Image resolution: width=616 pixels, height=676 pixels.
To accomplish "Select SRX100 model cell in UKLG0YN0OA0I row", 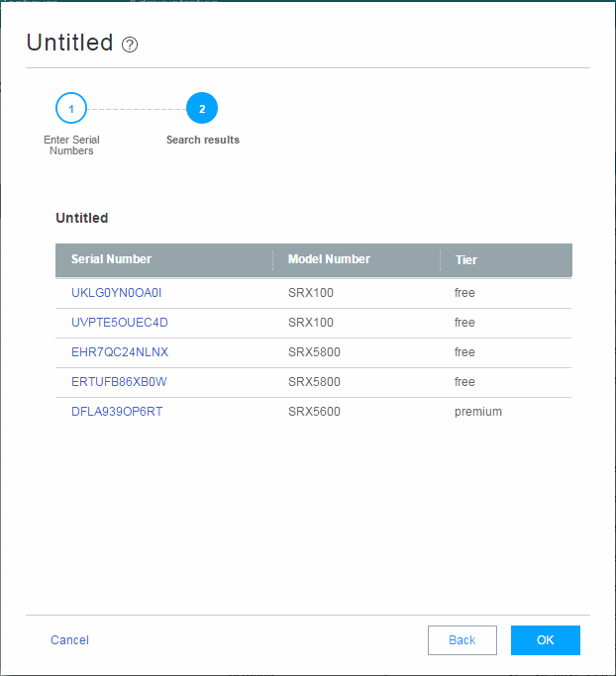I will coord(311,293).
